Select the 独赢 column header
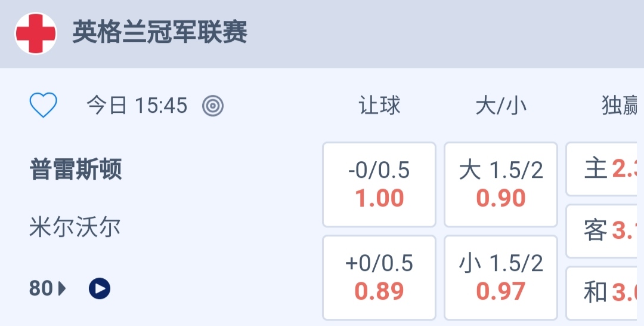The image size is (644, 326). 620,106
